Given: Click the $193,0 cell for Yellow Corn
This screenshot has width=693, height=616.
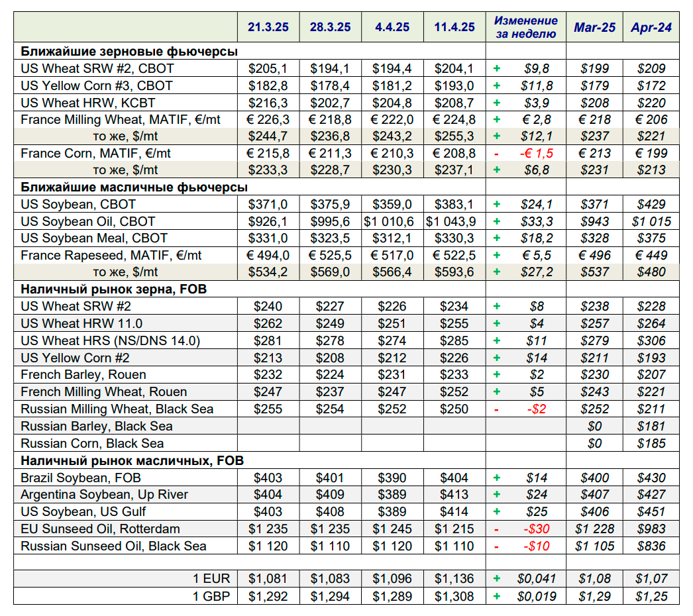Looking at the screenshot, I should 454,85.
